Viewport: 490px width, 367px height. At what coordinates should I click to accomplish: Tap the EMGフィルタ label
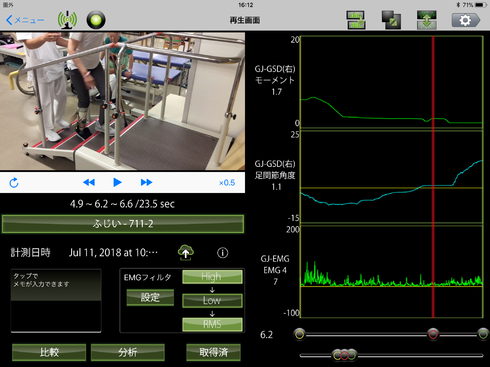coord(148,277)
